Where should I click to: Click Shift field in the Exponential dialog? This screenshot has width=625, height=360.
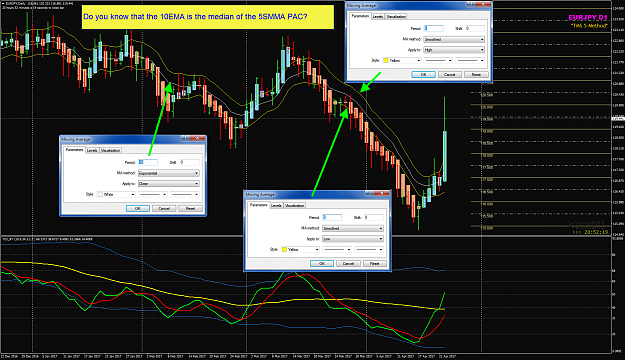189,162
